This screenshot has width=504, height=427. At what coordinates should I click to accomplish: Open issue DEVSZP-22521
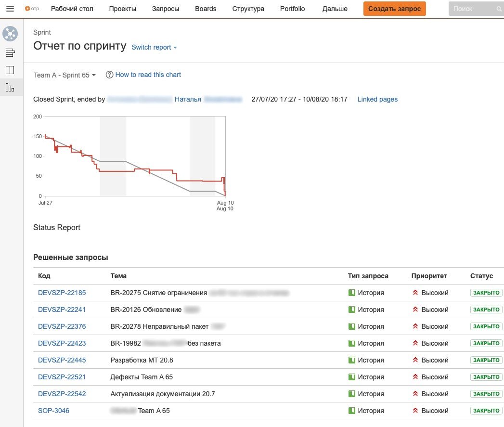(62, 377)
